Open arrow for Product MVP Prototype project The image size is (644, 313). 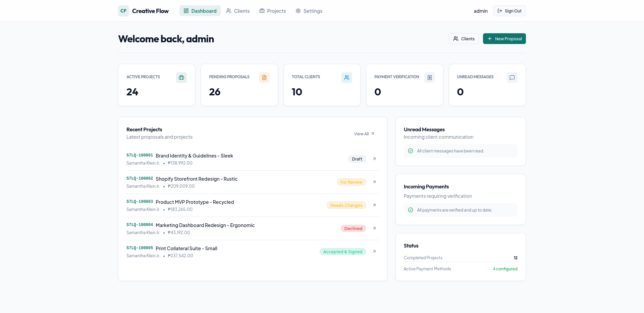pyautogui.click(x=374, y=205)
